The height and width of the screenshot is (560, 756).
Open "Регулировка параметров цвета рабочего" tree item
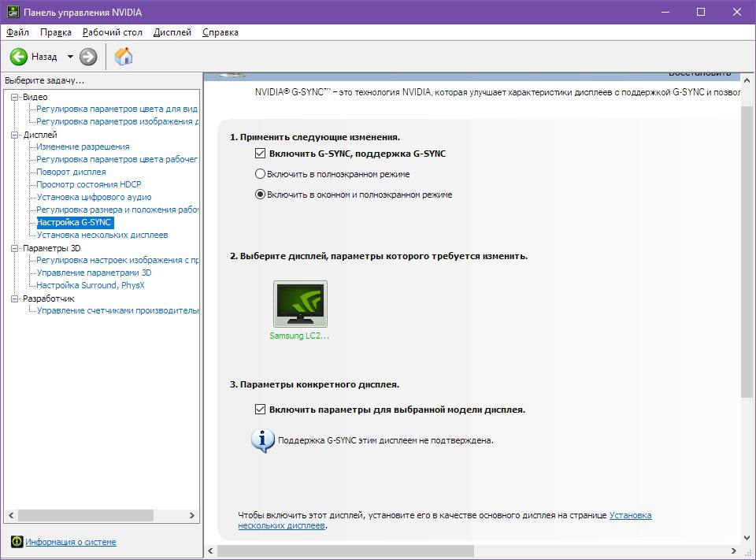pos(117,159)
